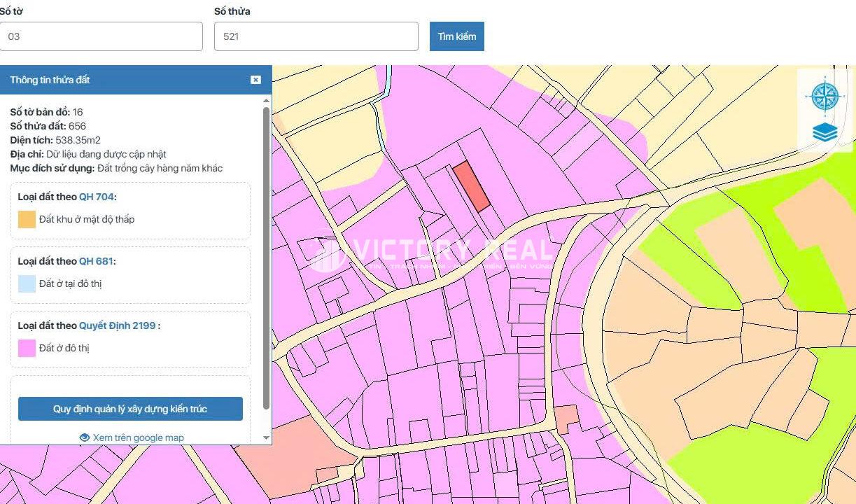Screen dimensions: 856x504
Task: Click the Diện tích: 538.35m2 text
Action: click(55, 140)
